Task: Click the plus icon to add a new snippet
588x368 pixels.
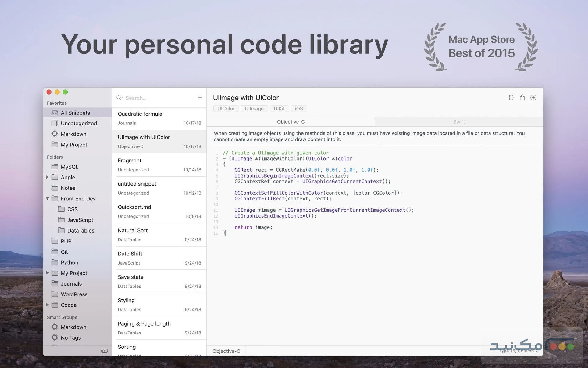Action: tap(200, 97)
